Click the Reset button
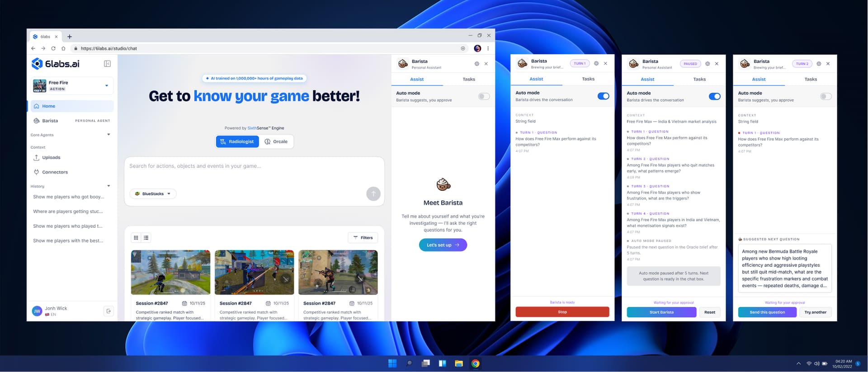 710,312
